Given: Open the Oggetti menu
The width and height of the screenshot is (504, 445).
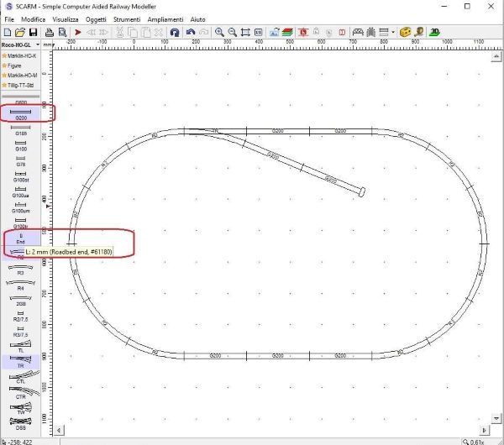Looking at the screenshot, I should point(97,18).
